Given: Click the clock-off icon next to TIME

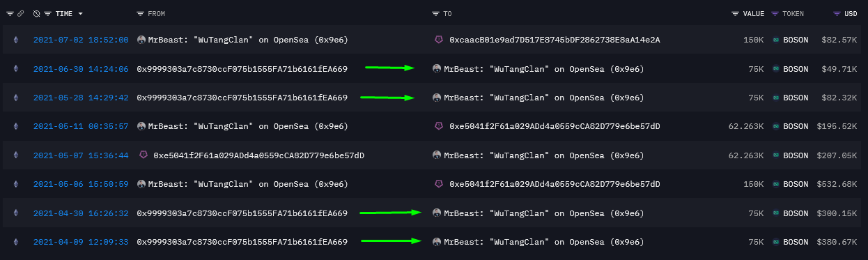Looking at the screenshot, I should [37, 14].
